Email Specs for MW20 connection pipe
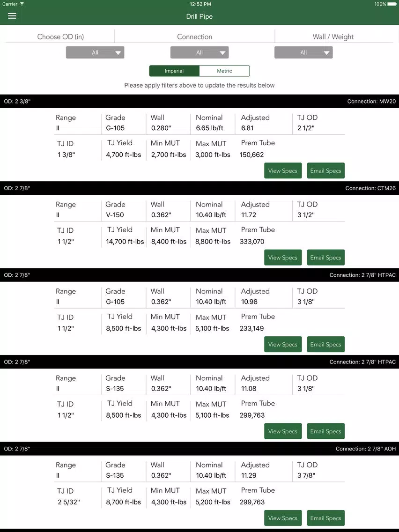This screenshot has height=532, width=399. coord(326,170)
